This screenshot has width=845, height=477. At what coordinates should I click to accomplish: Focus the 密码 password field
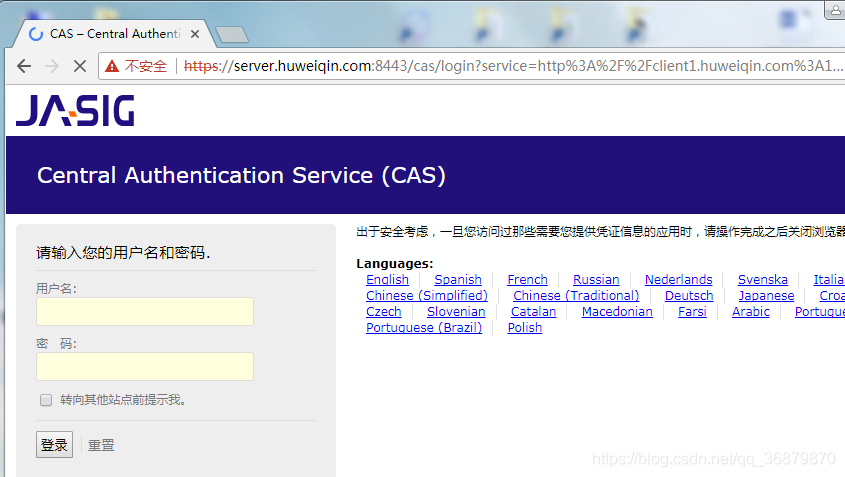(145, 367)
